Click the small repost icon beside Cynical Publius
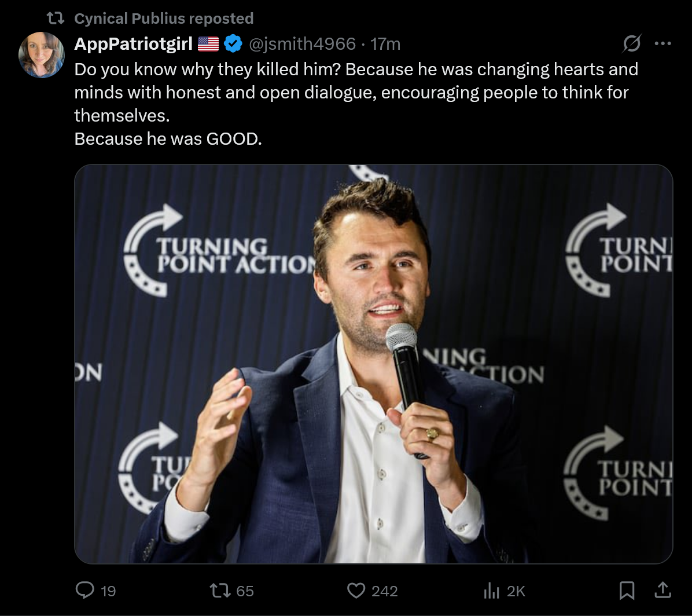The width and height of the screenshot is (692, 616). [x=55, y=19]
